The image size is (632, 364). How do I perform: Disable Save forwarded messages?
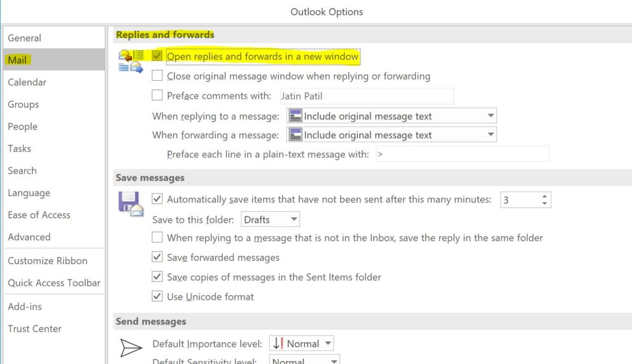[158, 257]
